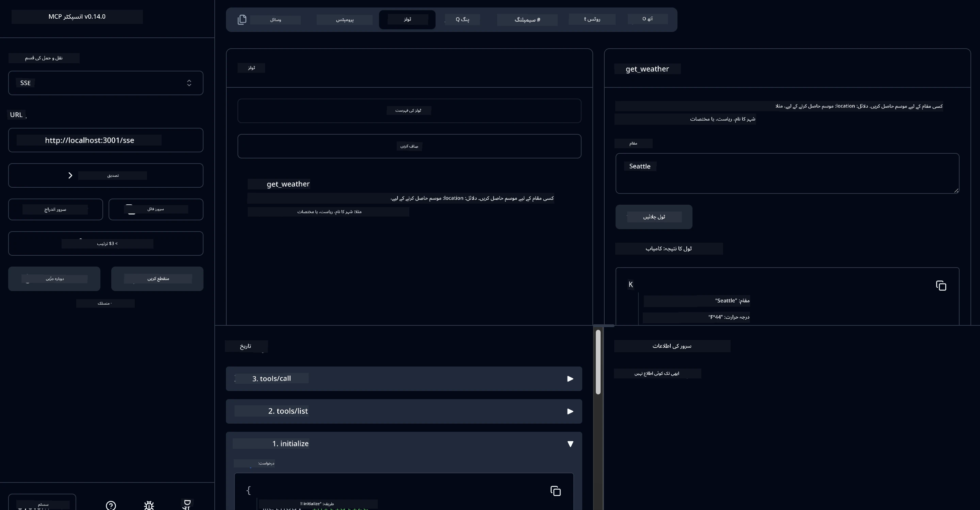Click the منقطع کریں (Disconnect) button
The height and width of the screenshot is (510, 980).
pos(157,278)
